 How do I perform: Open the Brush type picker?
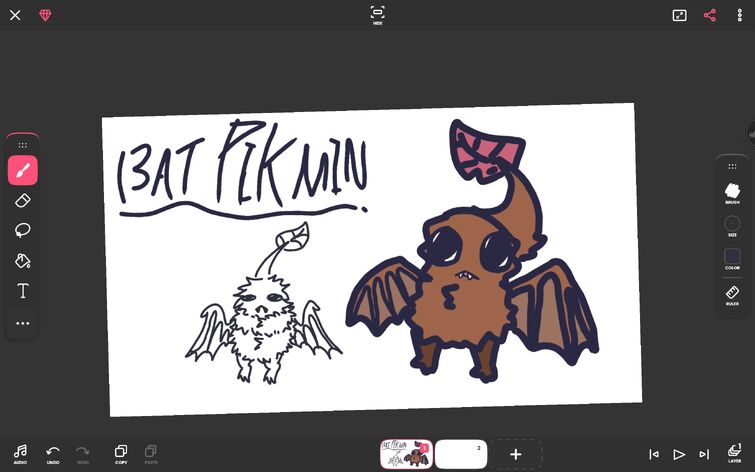click(732, 194)
